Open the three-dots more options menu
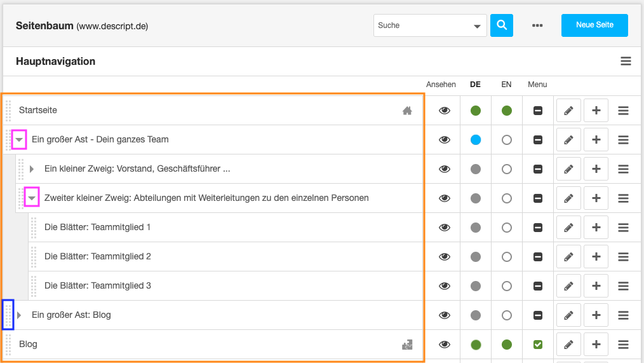This screenshot has width=644, height=363. coord(537,25)
